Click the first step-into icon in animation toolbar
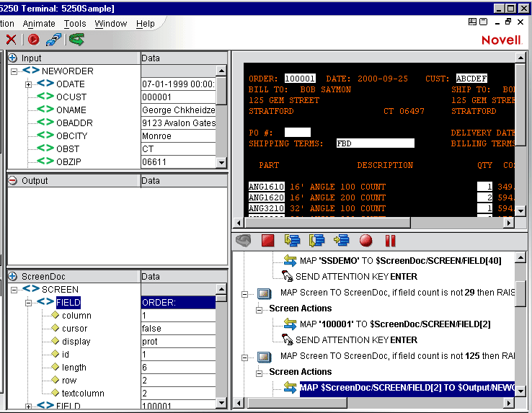This screenshot has height=413, width=532. (292, 241)
